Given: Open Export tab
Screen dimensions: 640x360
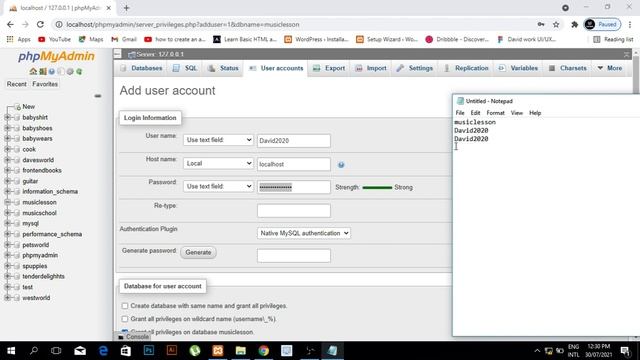Looking at the screenshot, I should click(330, 68).
